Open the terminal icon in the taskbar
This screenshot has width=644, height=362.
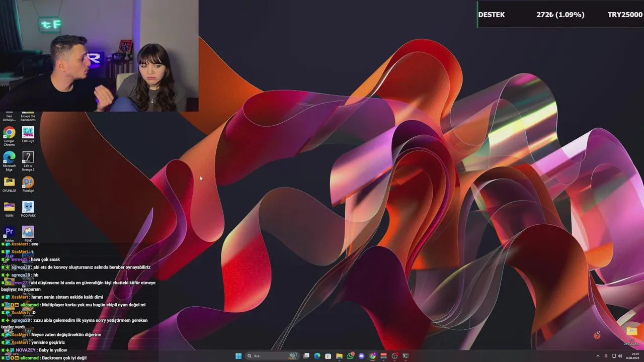(406, 356)
